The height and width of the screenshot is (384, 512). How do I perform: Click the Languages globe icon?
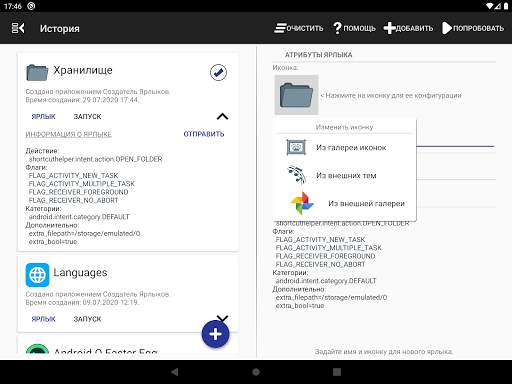37,275
